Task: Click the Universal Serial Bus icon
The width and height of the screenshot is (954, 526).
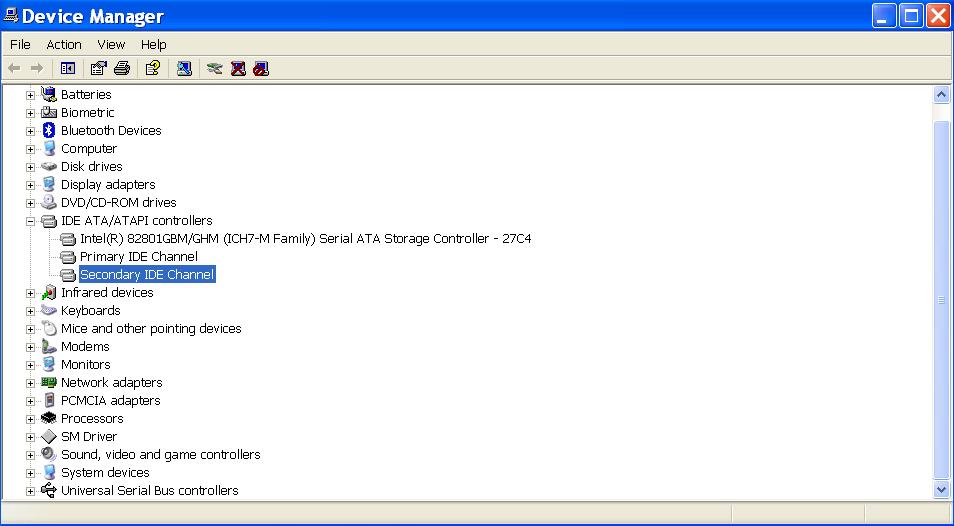Action: click(49, 490)
